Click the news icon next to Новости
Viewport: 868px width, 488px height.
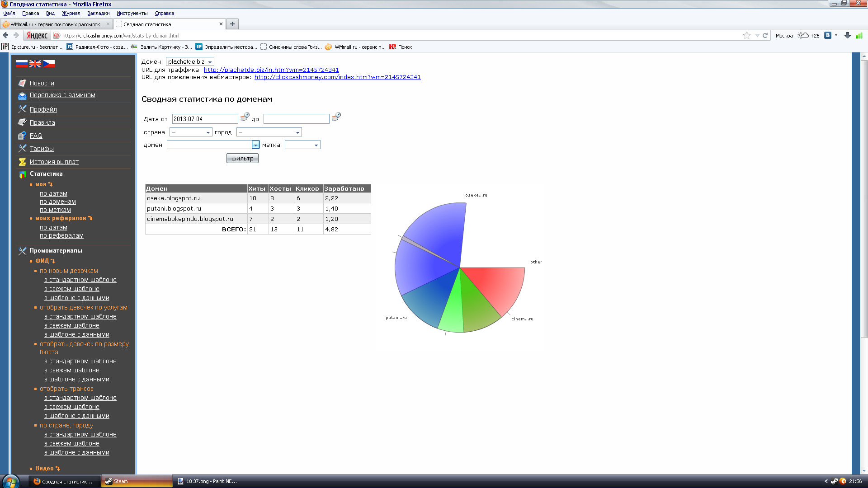[x=22, y=83]
